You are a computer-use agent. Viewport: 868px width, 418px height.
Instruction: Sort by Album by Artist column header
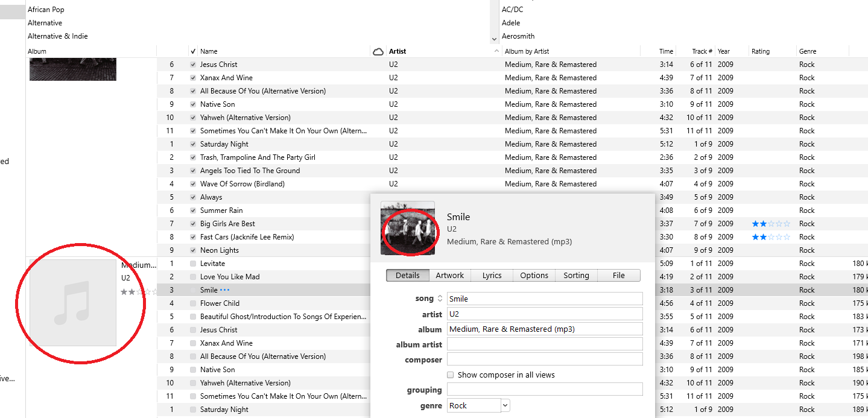coord(527,51)
